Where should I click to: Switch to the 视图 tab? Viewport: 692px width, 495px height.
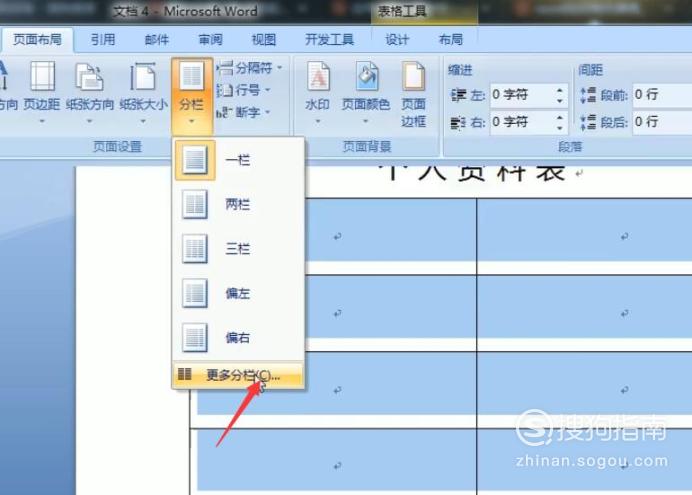click(264, 40)
